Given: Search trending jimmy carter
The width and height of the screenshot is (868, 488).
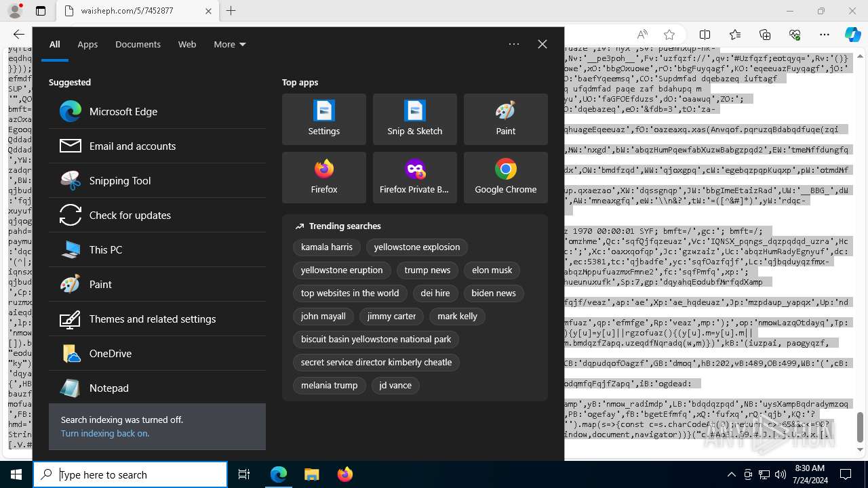Looking at the screenshot, I should pyautogui.click(x=391, y=316).
